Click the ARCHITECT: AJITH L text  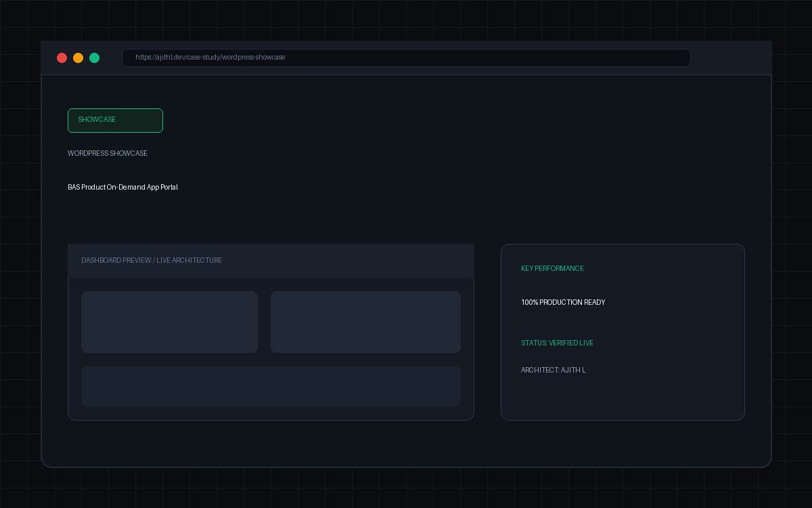click(x=554, y=370)
